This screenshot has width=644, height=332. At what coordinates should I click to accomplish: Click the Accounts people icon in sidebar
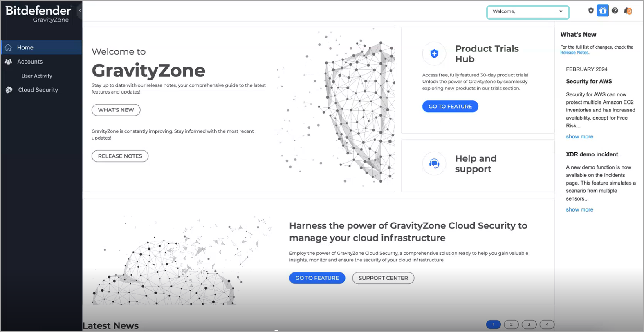(x=8, y=62)
